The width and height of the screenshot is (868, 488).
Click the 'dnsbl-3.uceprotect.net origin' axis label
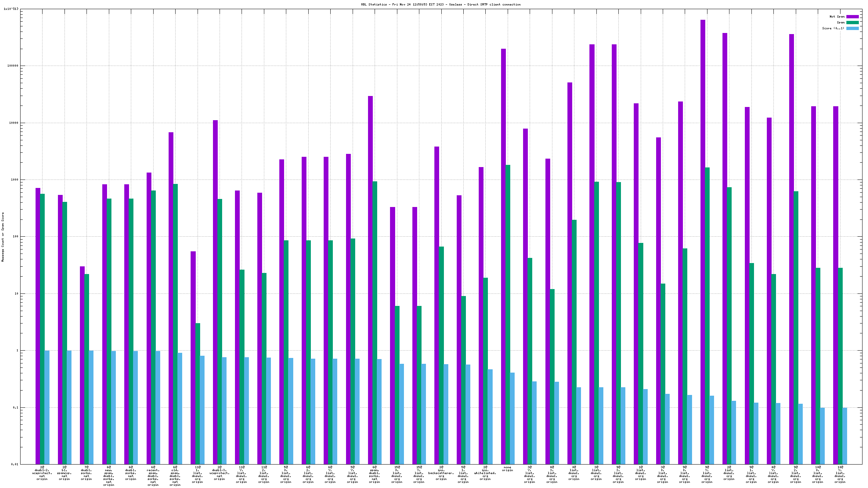(219, 473)
